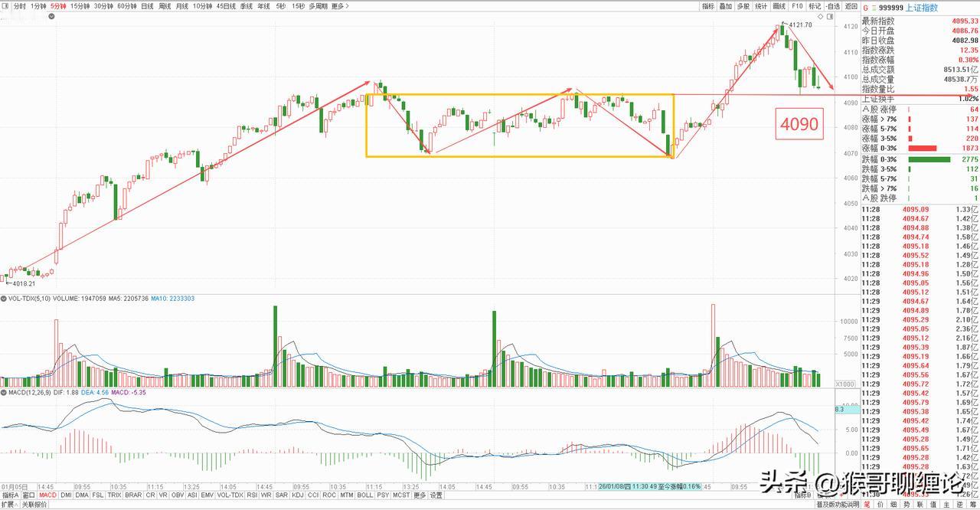Switch to 周线 weekly chart

tap(165, 6)
